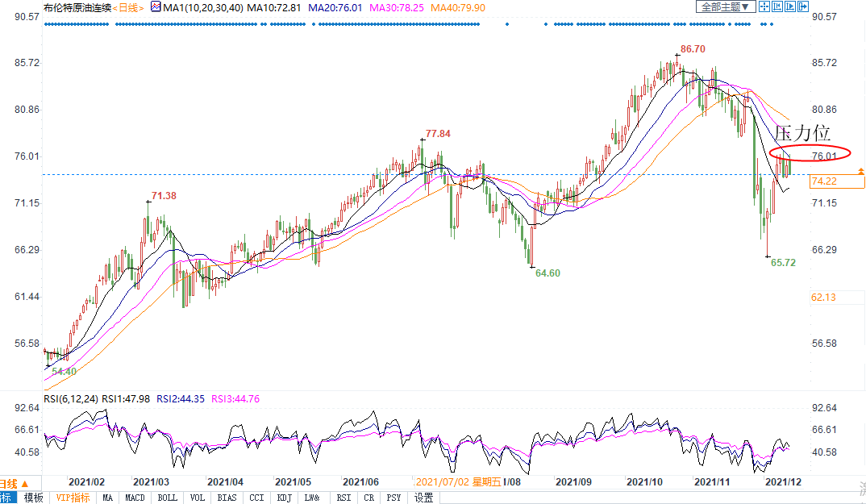Show the VOL indicator tab
Screen dimensions: 866x504
pyautogui.click(x=198, y=498)
